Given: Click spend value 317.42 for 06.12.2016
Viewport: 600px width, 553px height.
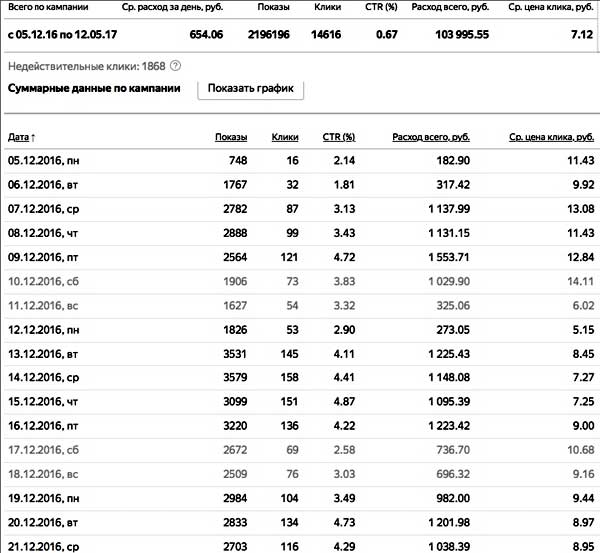Looking at the screenshot, I should pos(453,185).
